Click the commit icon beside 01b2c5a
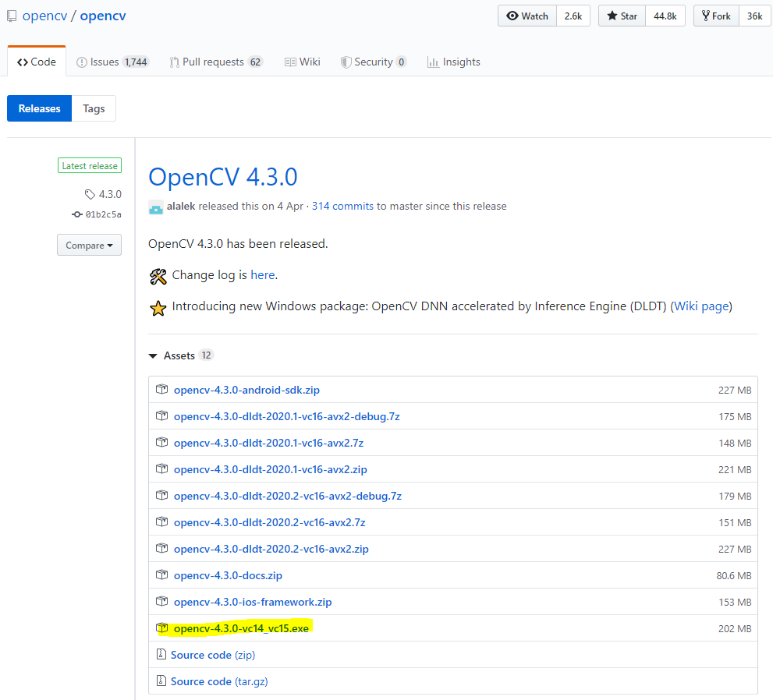 (77, 214)
